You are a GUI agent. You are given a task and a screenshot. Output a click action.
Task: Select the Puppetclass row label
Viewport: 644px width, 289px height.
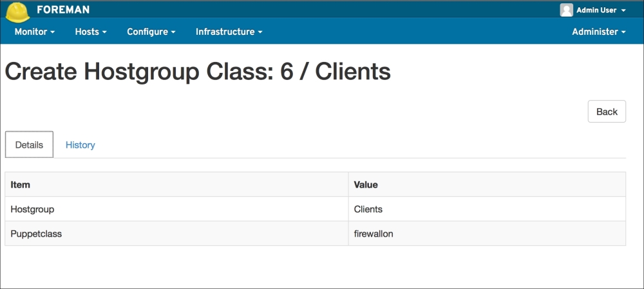[36, 234]
